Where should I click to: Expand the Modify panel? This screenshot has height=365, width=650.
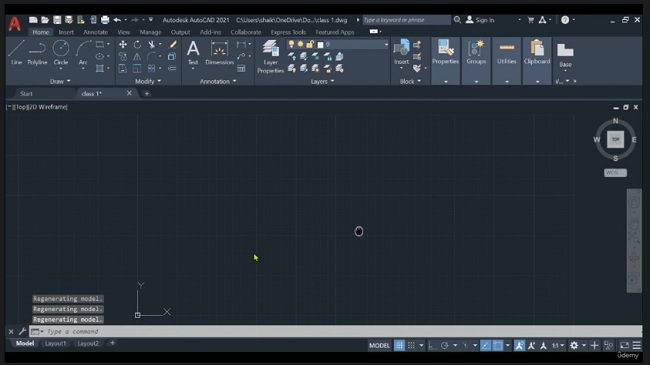tap(148, 81)
